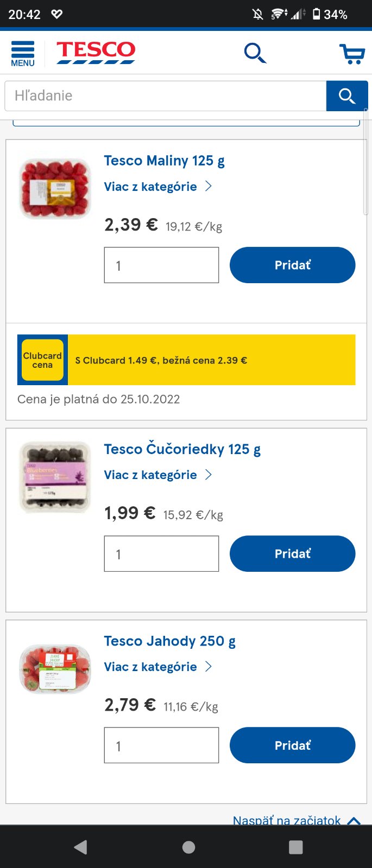Screen dimensions: 372x868
Task: Click Pridať for Tesco Čučoriedky 125 g
Action: point(292,553)
